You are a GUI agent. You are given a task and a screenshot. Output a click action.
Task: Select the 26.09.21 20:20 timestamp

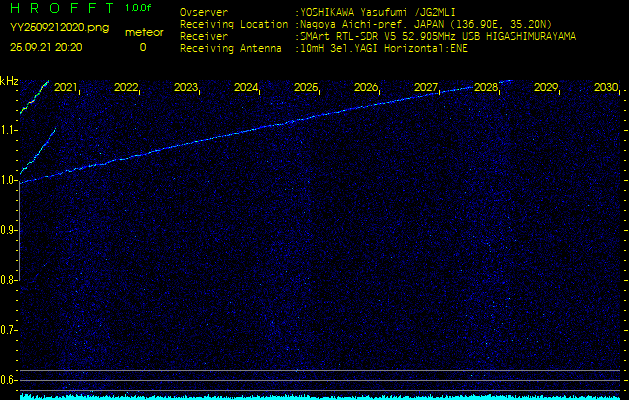click(47, 47)
